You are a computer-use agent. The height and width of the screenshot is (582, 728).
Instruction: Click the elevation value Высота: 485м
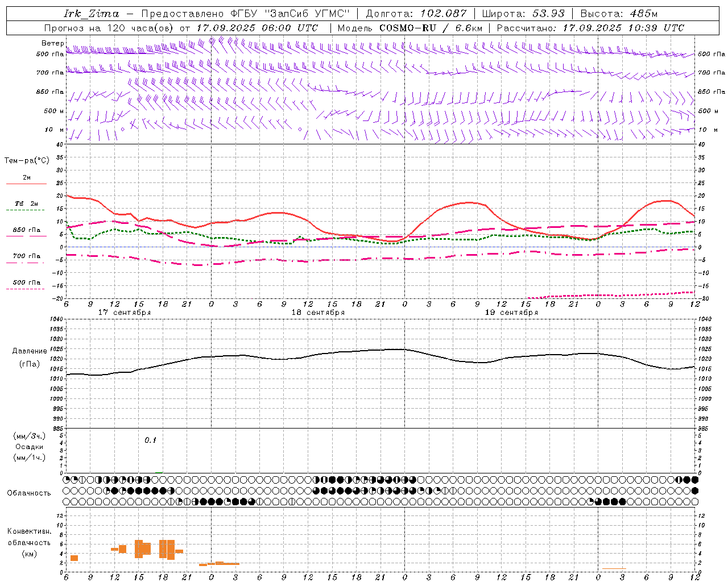tap(619, 14)
